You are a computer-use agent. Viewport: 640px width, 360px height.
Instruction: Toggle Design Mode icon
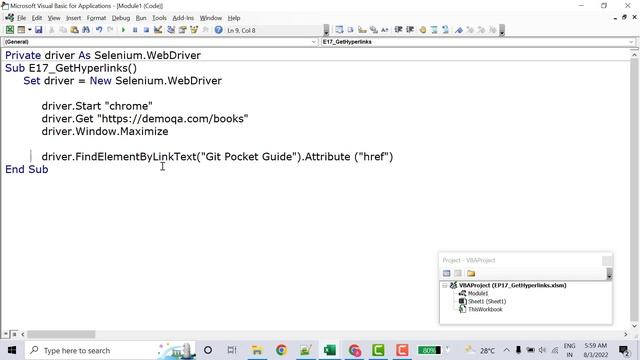[158, 30]
